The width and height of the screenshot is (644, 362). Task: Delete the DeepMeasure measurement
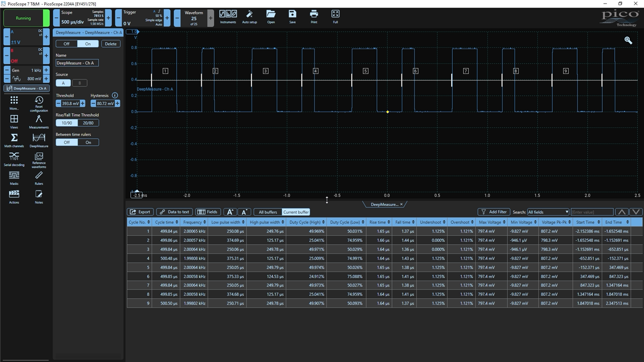coord(111,44)
